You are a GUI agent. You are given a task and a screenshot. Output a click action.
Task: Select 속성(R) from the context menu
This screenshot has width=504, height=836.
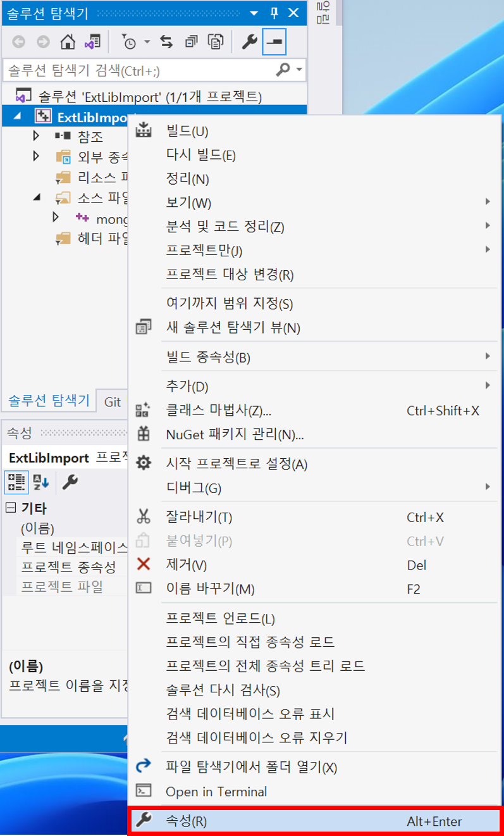(314, 821)
